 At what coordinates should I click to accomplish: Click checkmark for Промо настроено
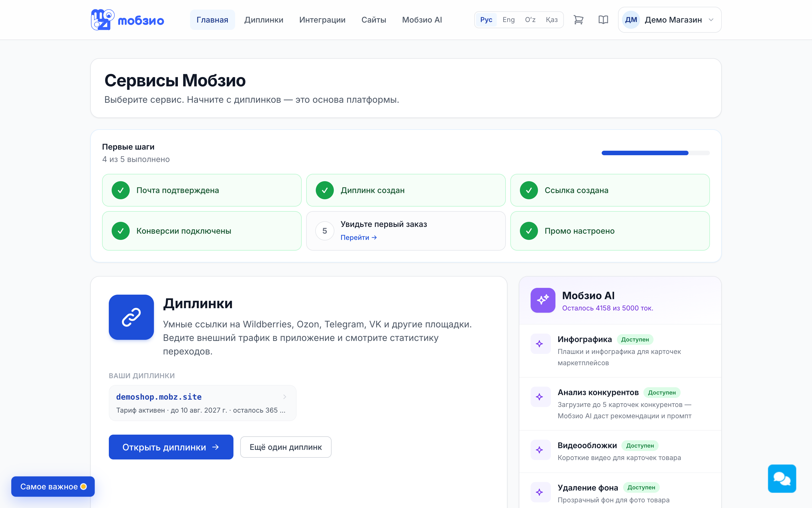pos(529,231)
